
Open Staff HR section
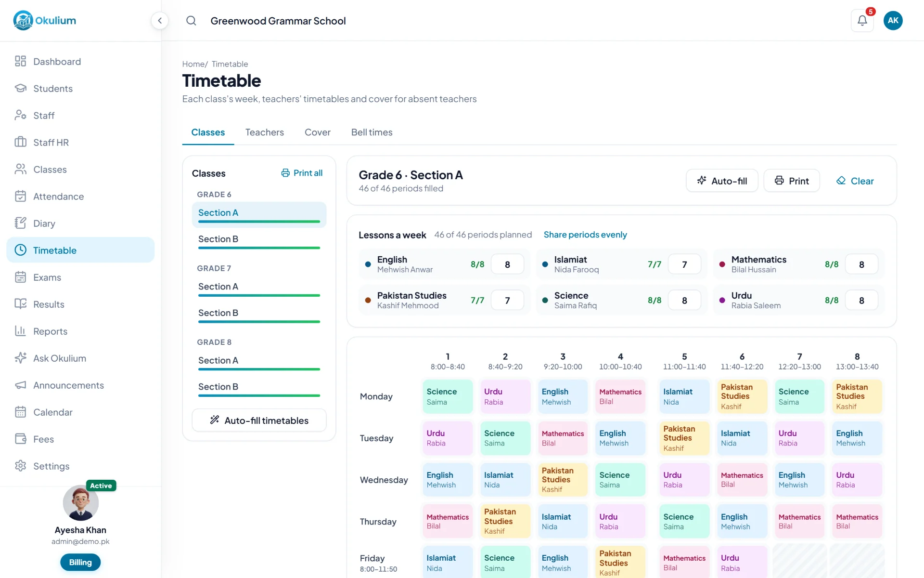pos(80,143)
